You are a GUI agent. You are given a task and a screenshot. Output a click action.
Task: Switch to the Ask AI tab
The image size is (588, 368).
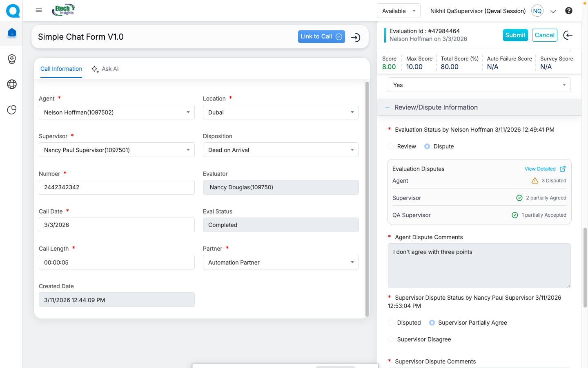coord(105,69)
